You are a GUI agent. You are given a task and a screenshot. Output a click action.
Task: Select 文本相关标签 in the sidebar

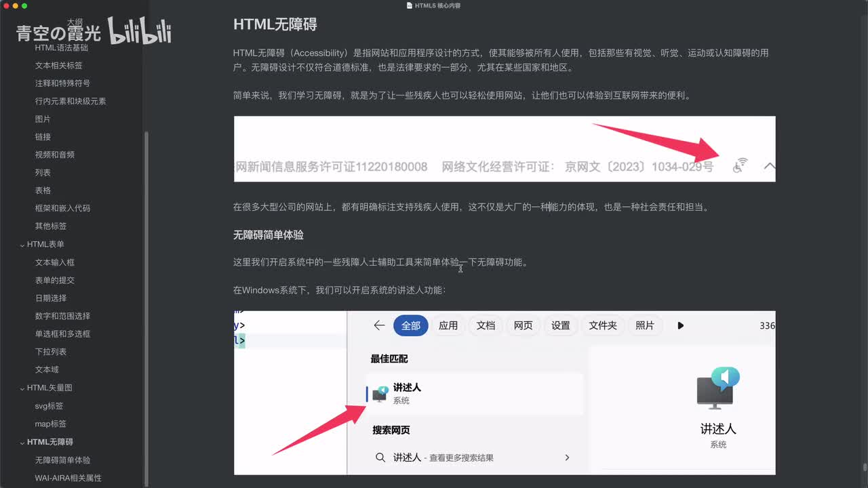(59, 66)
